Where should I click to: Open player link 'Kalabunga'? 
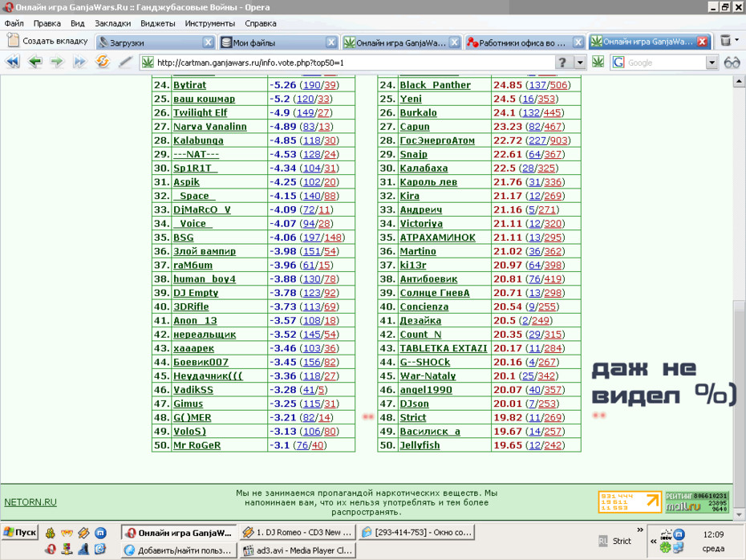click(x=198, y=140)
